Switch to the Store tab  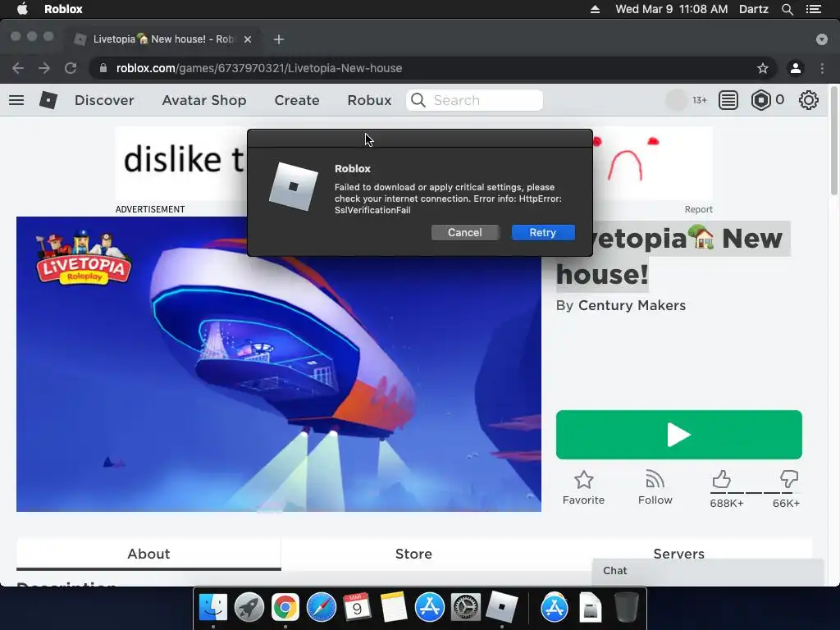(x=413, y=554)
